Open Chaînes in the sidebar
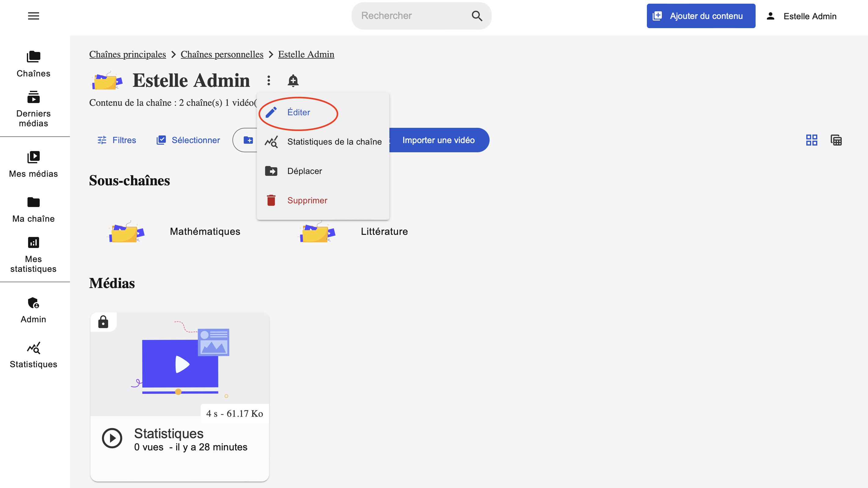 click(33, 64)
